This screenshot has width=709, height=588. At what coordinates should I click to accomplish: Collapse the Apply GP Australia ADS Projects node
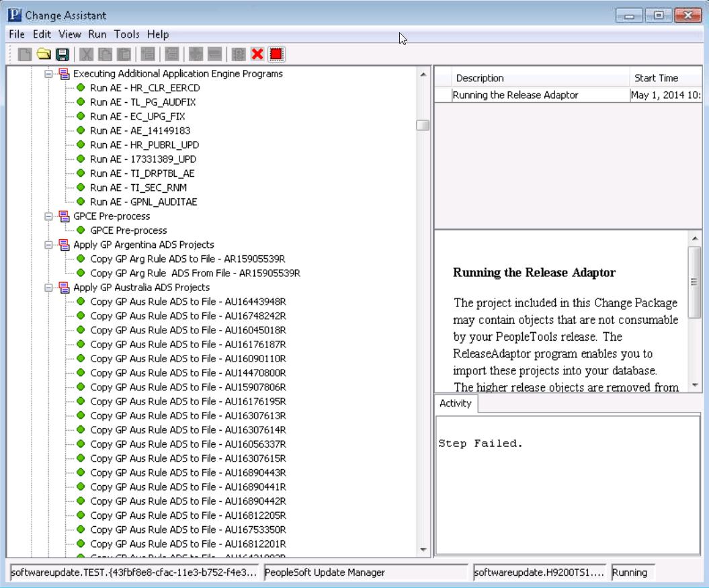pyautogui.click(x=48, y=287)
